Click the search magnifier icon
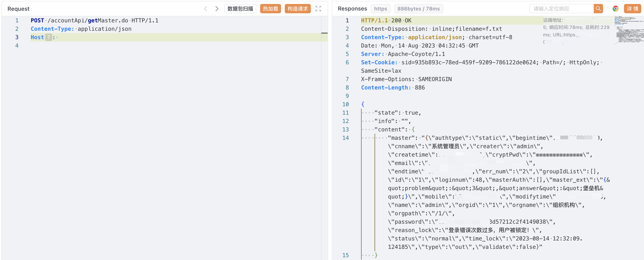 [x=598, y=9]
